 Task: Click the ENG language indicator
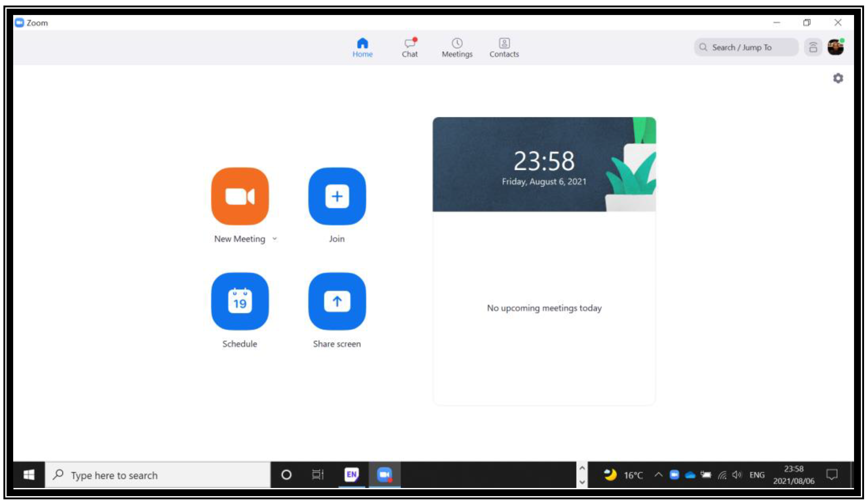point(757,475)
